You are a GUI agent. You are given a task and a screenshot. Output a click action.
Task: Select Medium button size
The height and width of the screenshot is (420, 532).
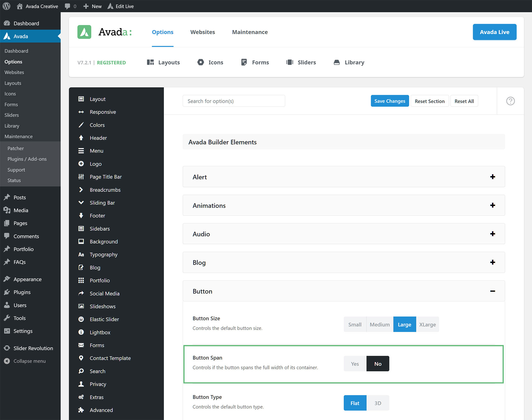(x=380, y=324)
